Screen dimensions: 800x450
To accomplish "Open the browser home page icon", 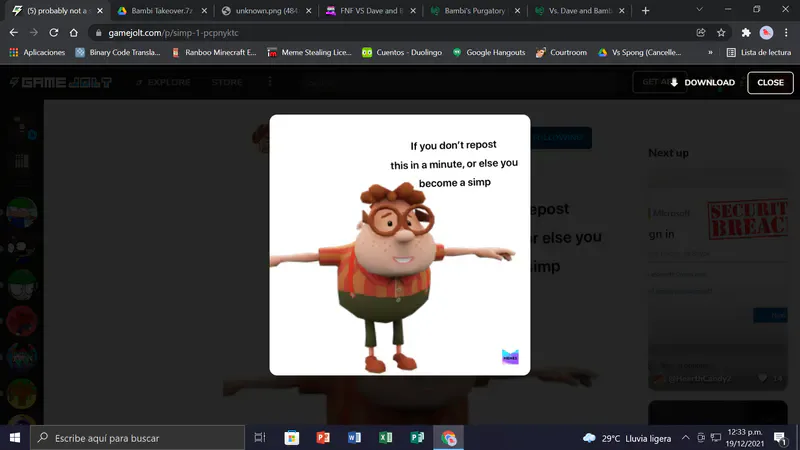I will (x=73, y=33).
